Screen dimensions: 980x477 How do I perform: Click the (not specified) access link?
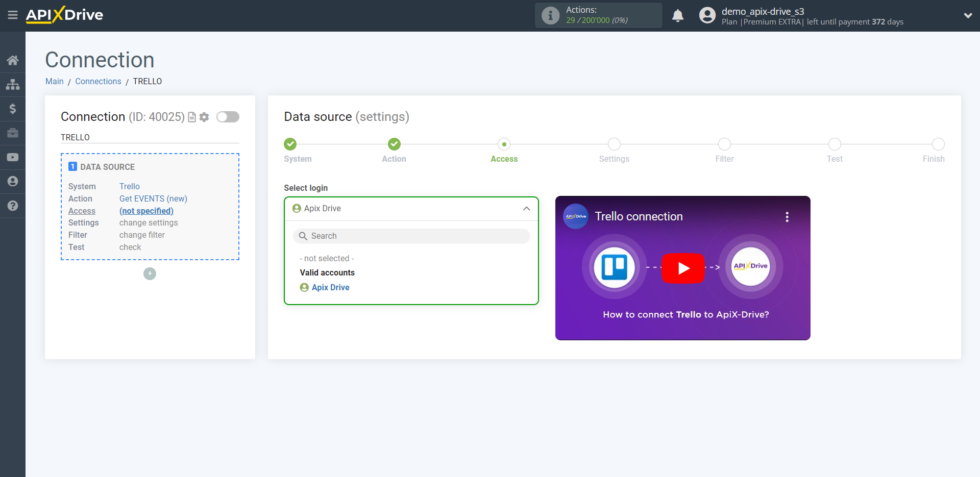pyautogui.click(x=146, y=211)
